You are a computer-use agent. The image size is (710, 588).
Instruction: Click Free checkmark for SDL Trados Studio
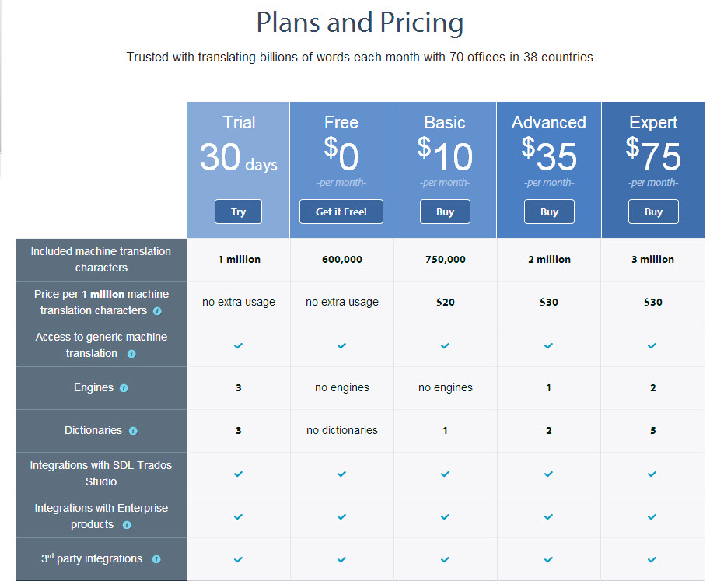[342, 474]
